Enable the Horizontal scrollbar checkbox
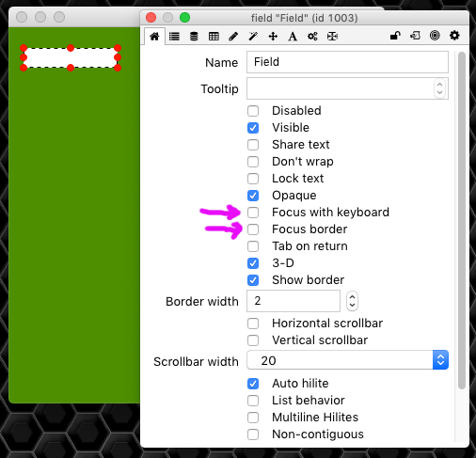Viewport: 476px width, 458px height. tap(253, 324)
